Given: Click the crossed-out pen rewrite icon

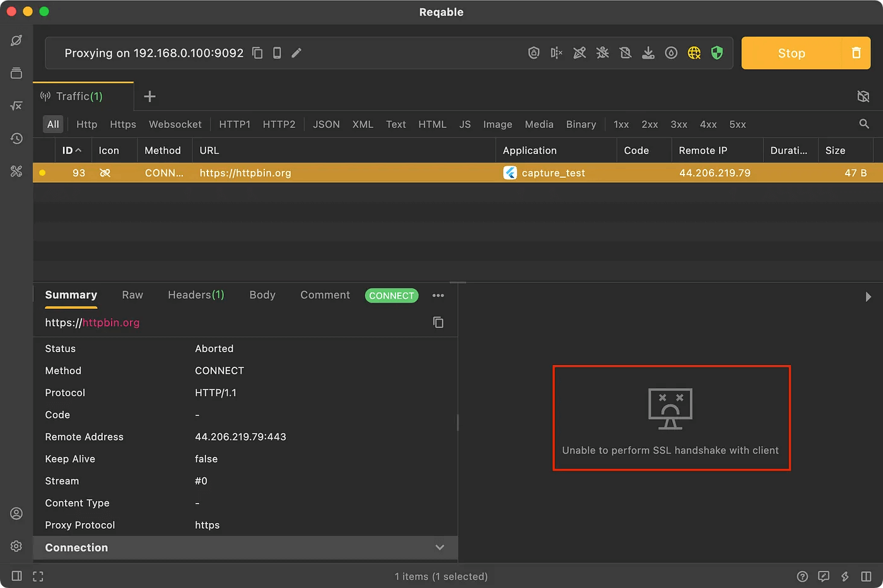Looking at the screenshot, I should (x=580, y=53).
